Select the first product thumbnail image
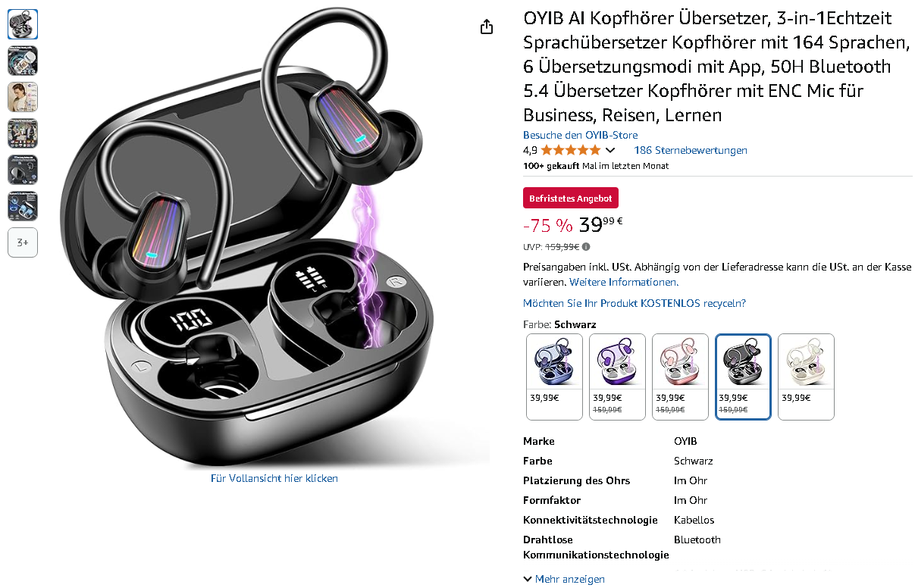 click(23, 24)
